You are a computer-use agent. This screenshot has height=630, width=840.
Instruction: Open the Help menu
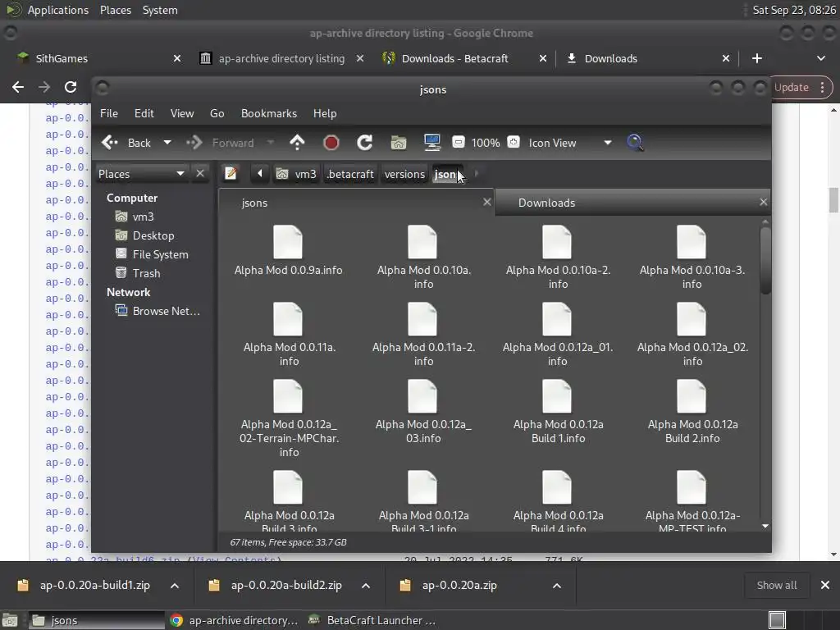tap(325, 113)
